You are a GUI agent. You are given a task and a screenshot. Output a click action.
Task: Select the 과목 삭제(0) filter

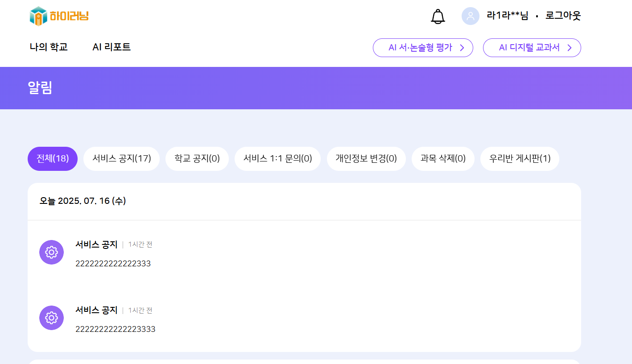[442, 159]
